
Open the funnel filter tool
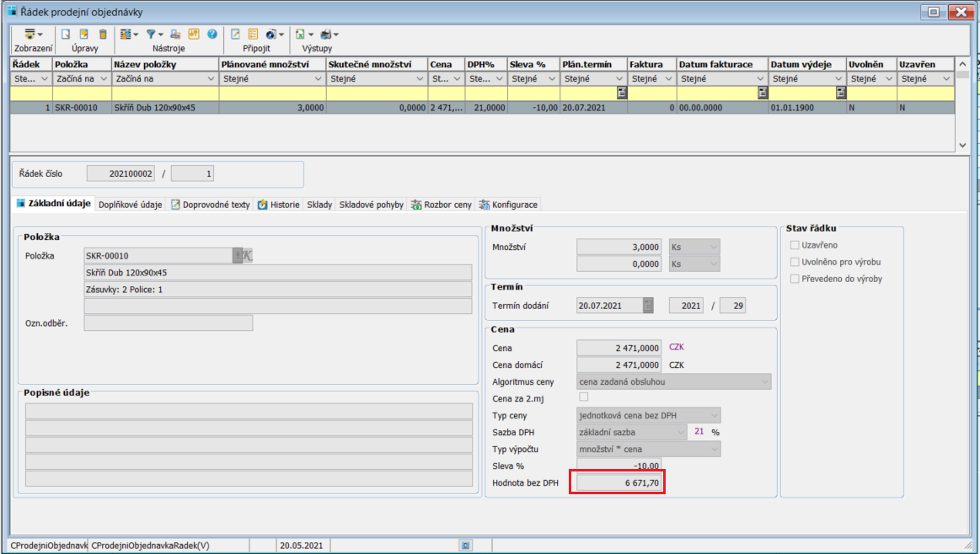pos(151,35)
